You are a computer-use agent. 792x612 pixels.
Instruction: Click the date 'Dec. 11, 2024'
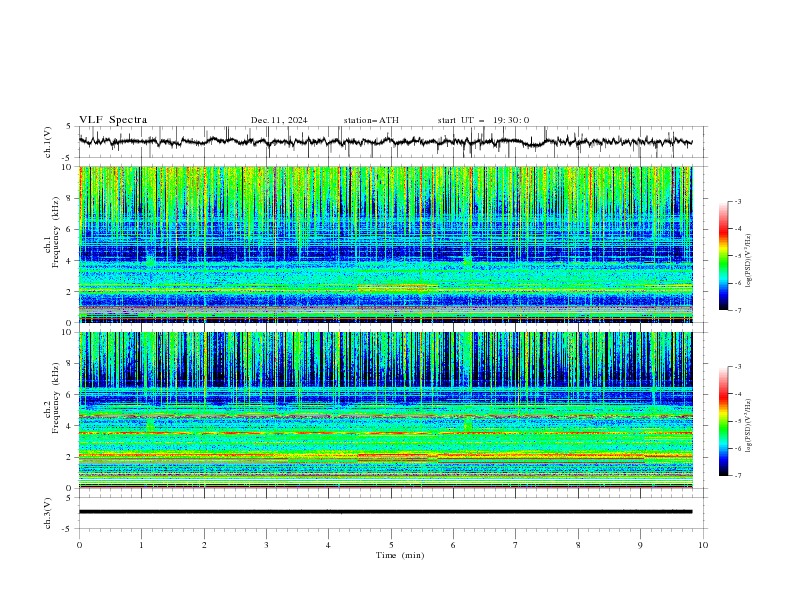click(x=279, y=120)
